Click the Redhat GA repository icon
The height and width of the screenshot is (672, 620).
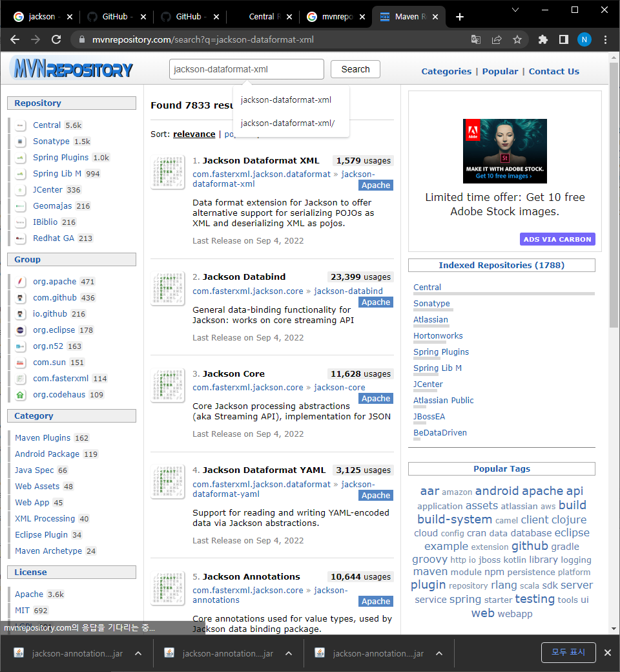tap(20, 238)
